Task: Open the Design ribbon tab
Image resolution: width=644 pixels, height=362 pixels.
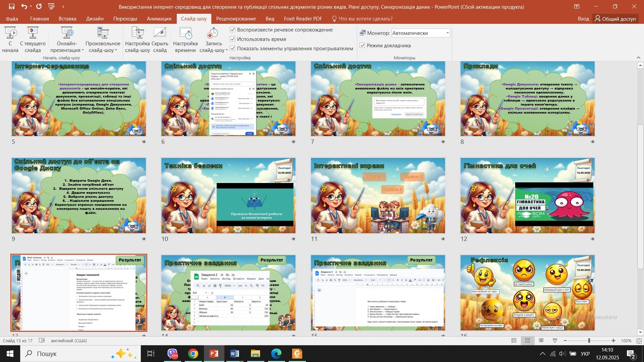Action: [x=95, y=19]
